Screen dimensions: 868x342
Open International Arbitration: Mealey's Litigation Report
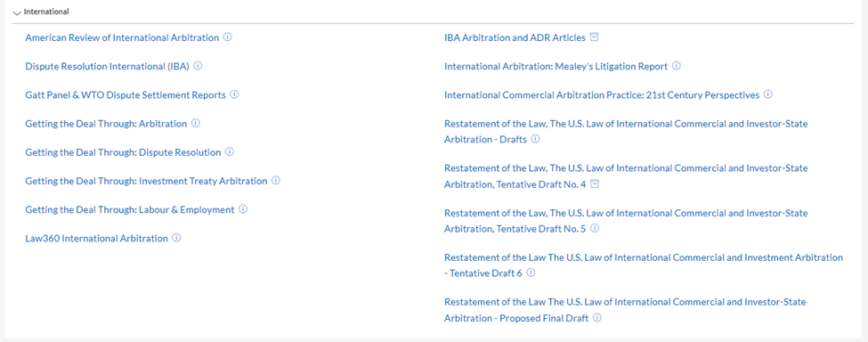(x=556, y=67)
